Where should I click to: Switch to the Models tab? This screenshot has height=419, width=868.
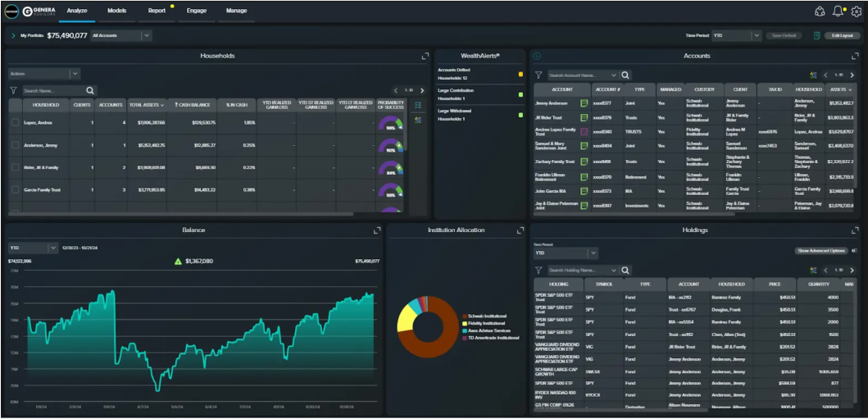pos(117,11)
